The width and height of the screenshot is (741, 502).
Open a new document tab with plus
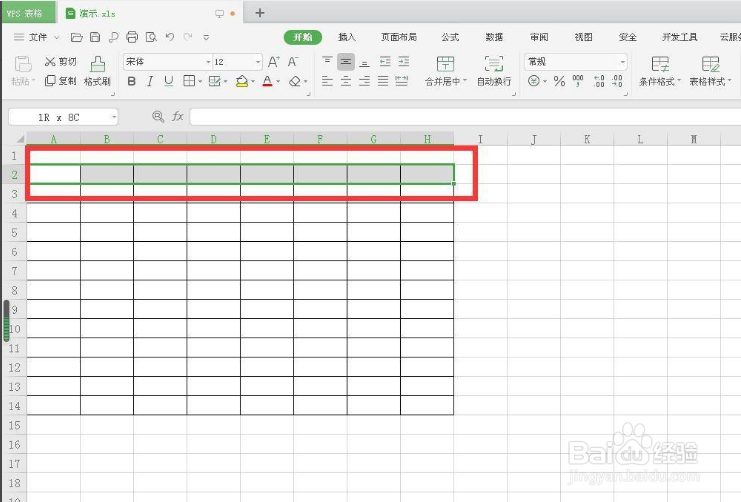click(x=260, y=13)
